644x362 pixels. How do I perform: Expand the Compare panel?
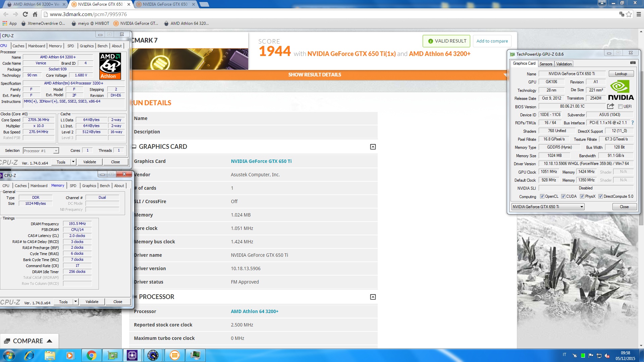pos(29,341)
